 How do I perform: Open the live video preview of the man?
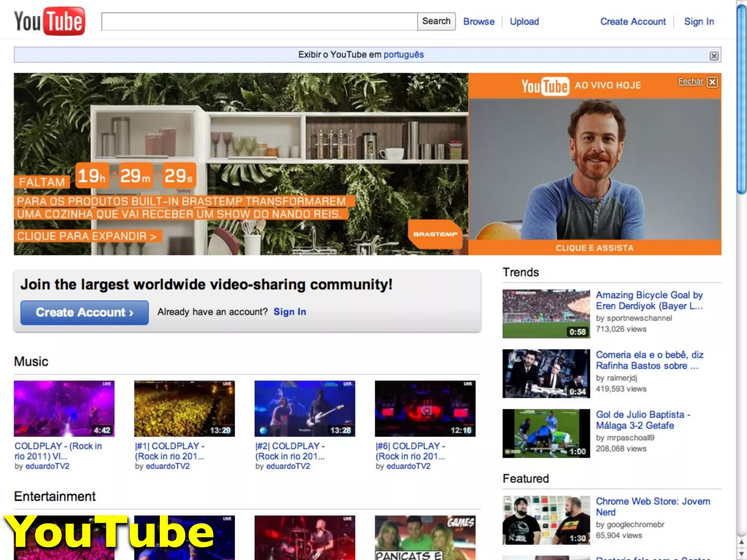tap(595, 169)
